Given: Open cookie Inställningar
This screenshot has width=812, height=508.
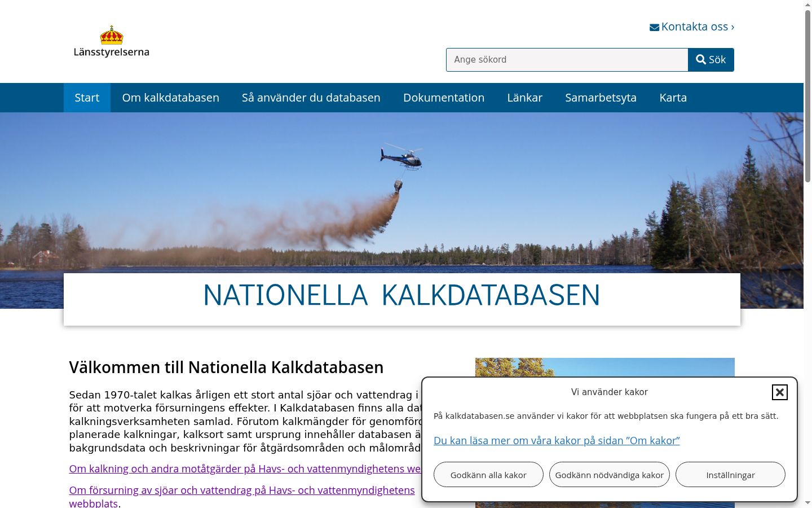Looking at the screenshot, I should 730,475.
